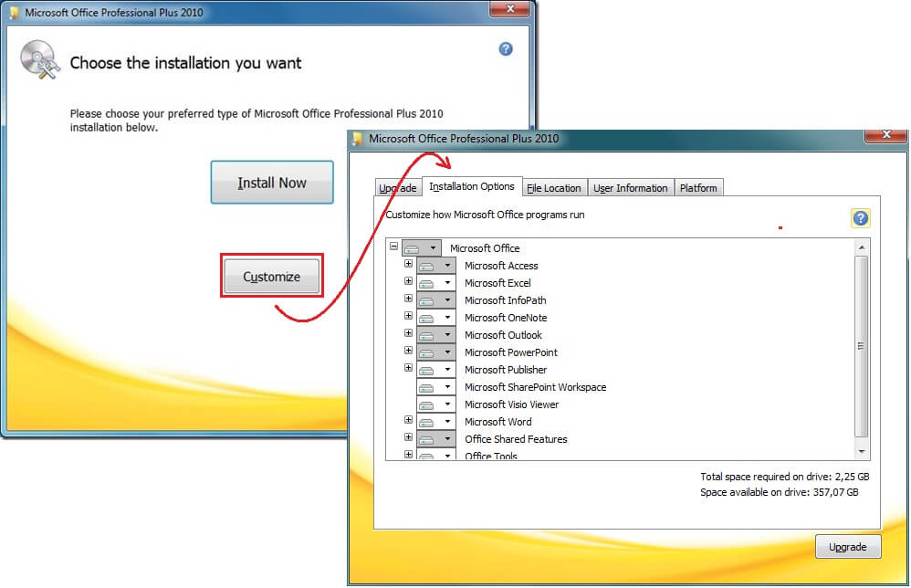Select the Microsoft Word label in the tree
The height and width of the screenshot is (588, 911).
497,422
